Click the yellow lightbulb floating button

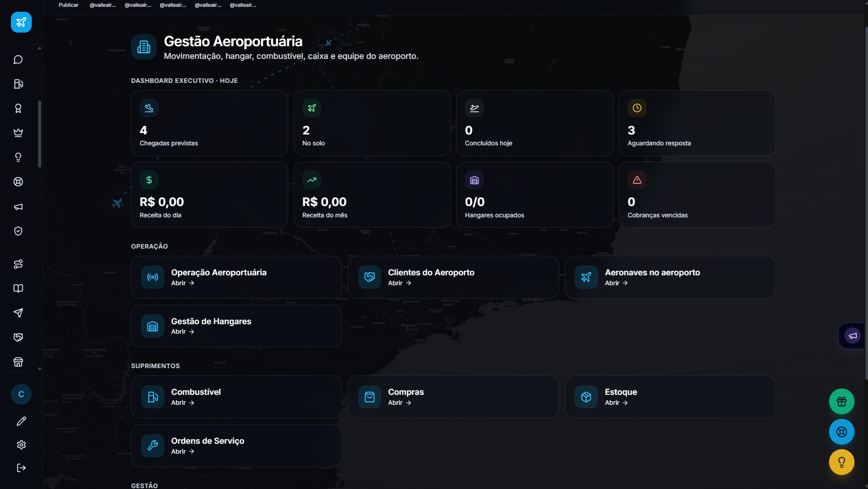click(841, 462)
